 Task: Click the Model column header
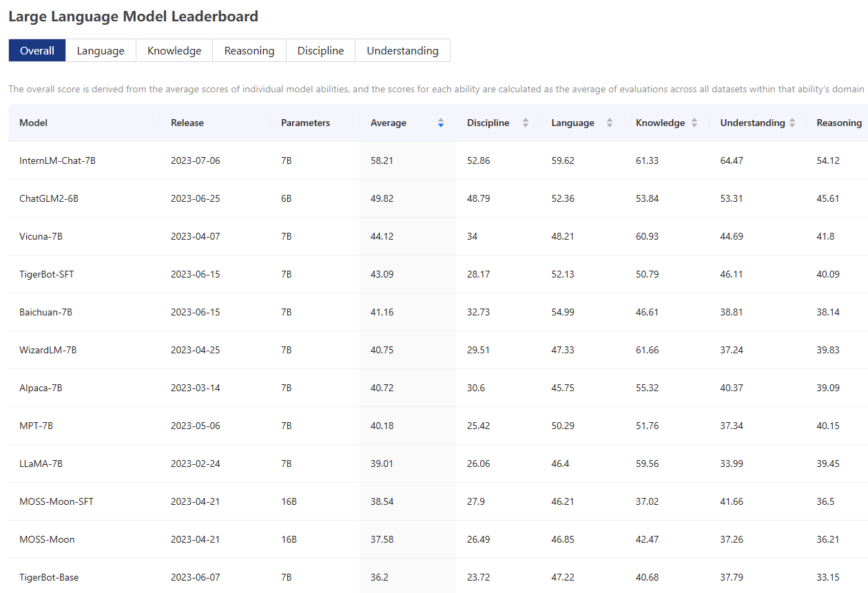tap(34, 123)
